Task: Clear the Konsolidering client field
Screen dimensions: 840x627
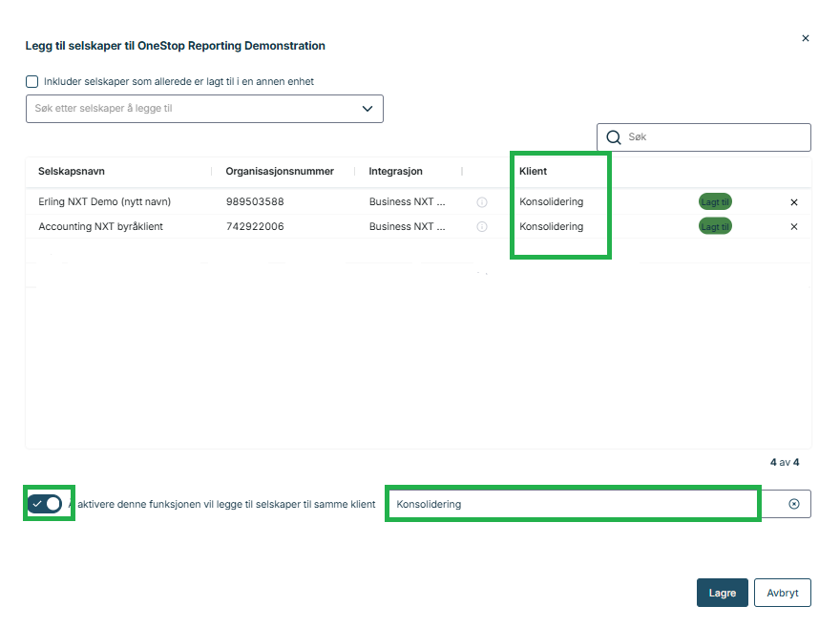Action: point(793,504)
